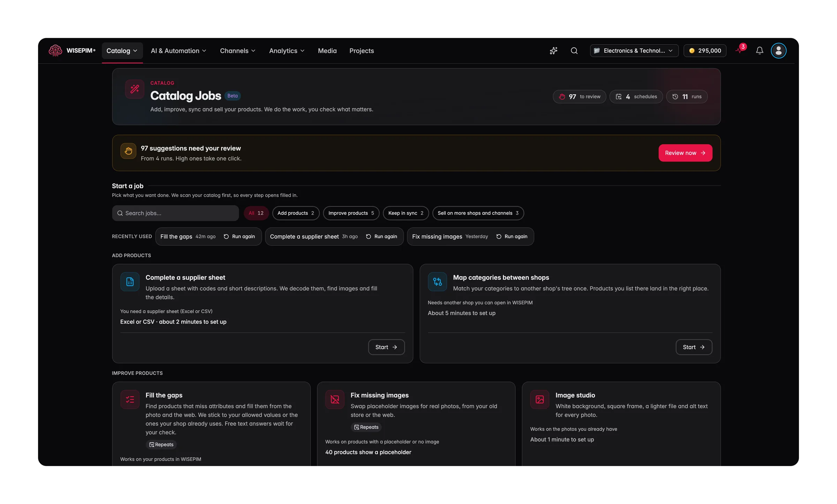Screen dimensions: 837x504
Task: Filter jobs by Add products
Action: (x=296, y=213)
